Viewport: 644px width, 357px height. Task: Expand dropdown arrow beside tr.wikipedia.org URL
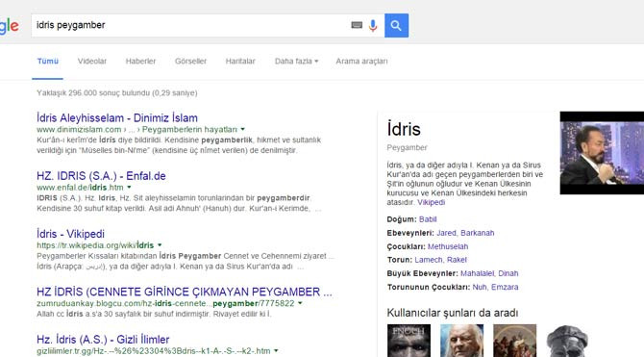(x=160, y=245)
